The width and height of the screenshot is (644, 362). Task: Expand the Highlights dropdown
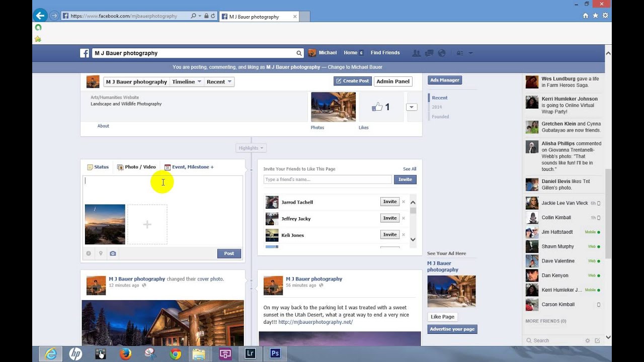coord(251,148)
